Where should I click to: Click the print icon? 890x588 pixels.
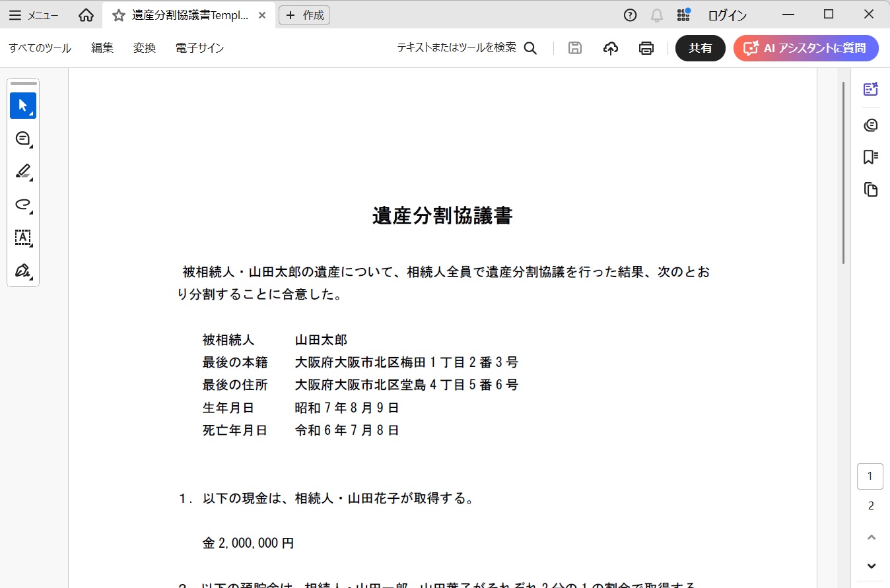tap(646, 48)
